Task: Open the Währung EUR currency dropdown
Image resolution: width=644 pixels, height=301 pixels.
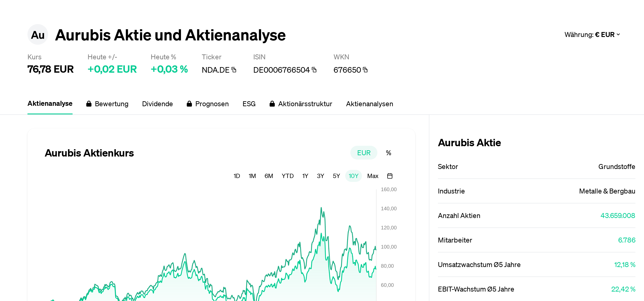Action: click(592, 35)
